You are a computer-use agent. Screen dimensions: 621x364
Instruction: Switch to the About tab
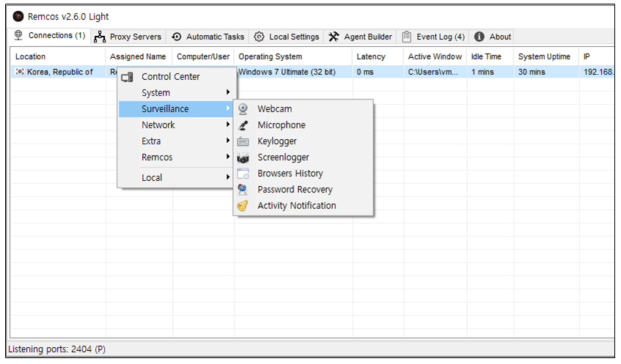(x=492, y=37)
